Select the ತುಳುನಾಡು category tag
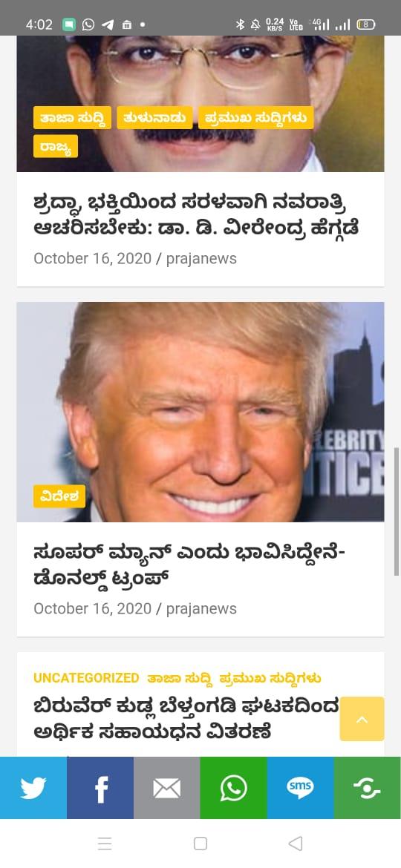The height and width of the screenshot is (868, 401). pos(154,118)
